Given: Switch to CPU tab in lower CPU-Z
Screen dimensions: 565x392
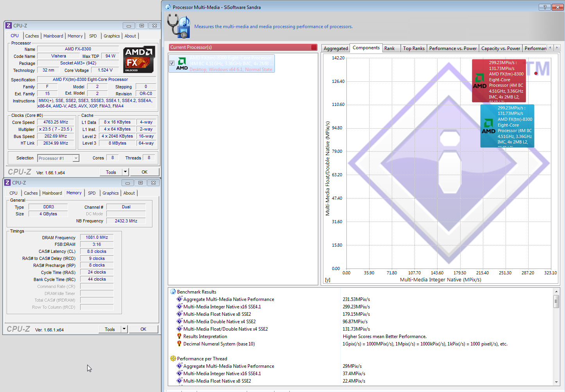Looking at the screenshot, I should pos(14,193).
